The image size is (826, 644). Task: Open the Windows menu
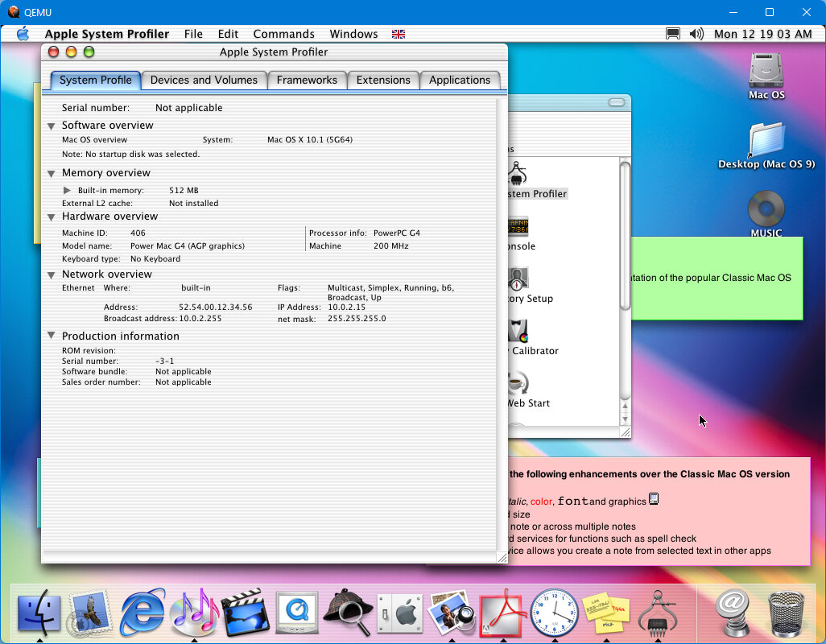[353, 34]
